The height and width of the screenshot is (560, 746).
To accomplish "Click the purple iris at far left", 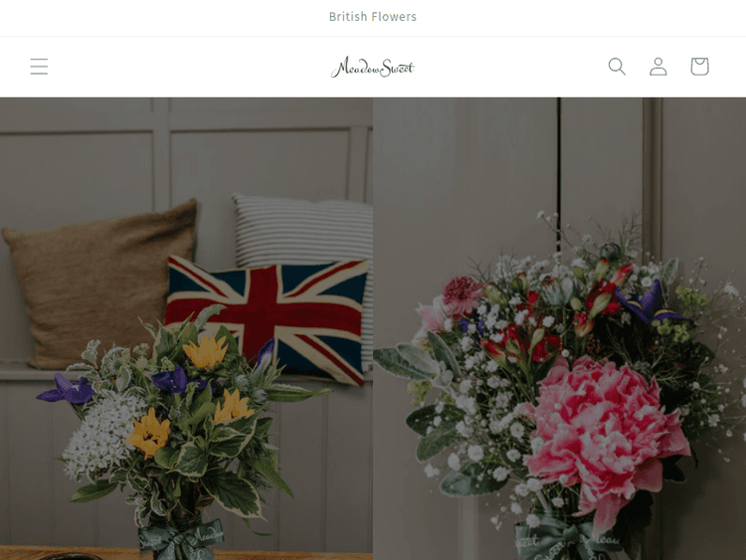I will pyautogui.click(x=67, y=389).
